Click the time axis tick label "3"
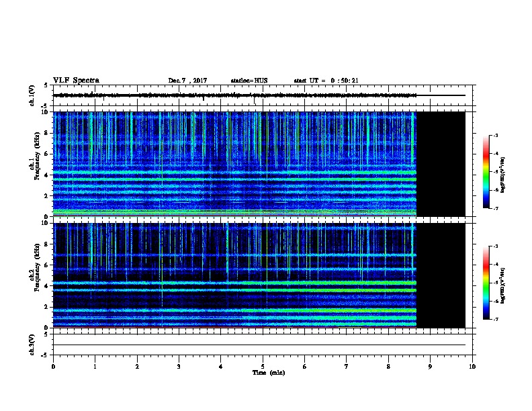 179,367
